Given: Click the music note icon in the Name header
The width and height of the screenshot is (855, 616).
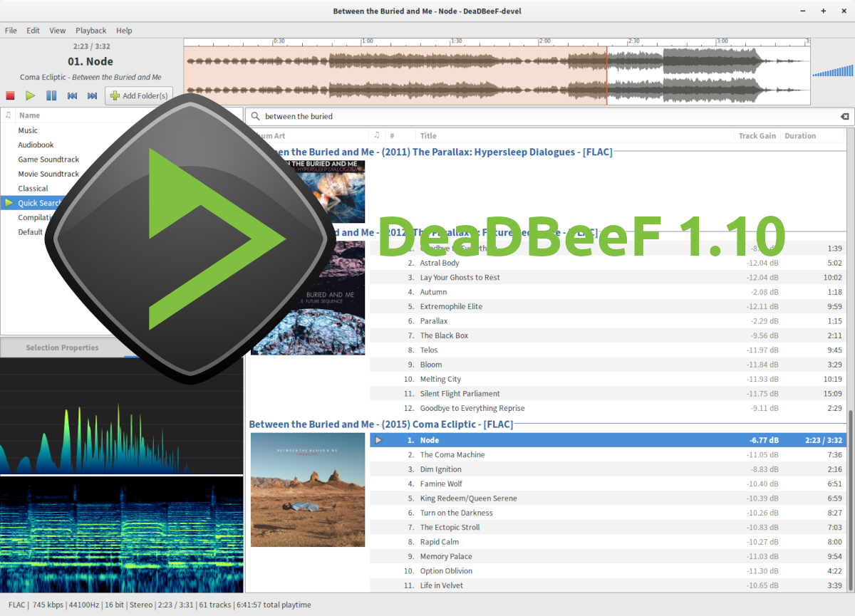Looking at the screenshot, I should pyautogui.click(x=7, y=115).
